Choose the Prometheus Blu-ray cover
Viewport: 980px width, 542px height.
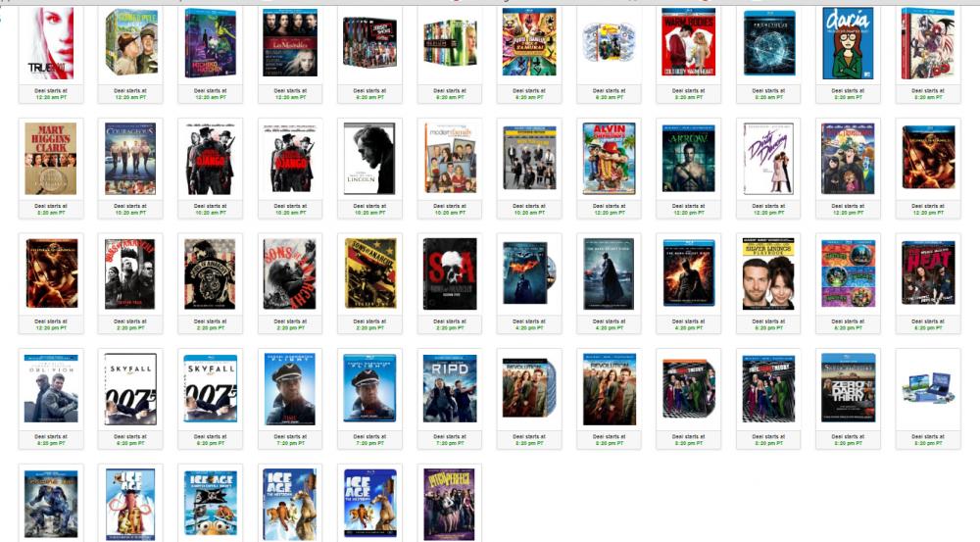pyautogui.click(x=768, y=42)
